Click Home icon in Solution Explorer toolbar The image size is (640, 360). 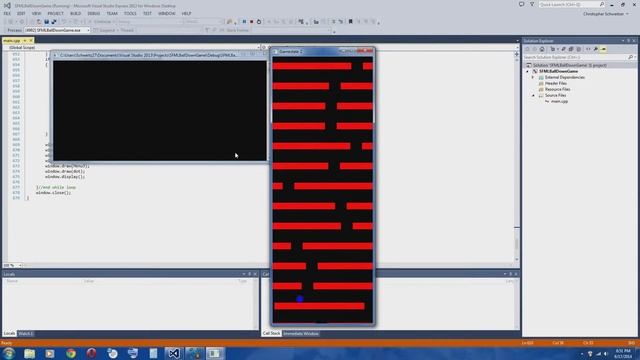542,49
